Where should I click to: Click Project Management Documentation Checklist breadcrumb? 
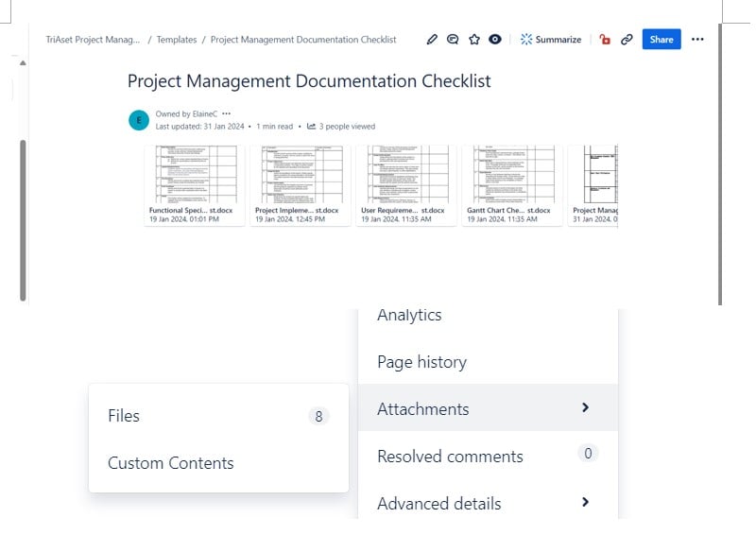tap(303, 40)
